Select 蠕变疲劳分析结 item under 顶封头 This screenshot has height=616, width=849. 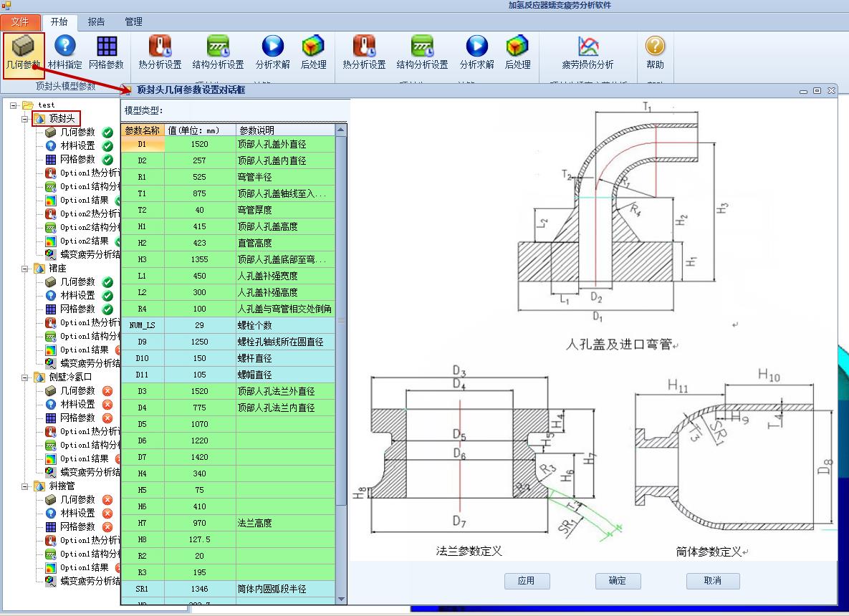[90, 254]
